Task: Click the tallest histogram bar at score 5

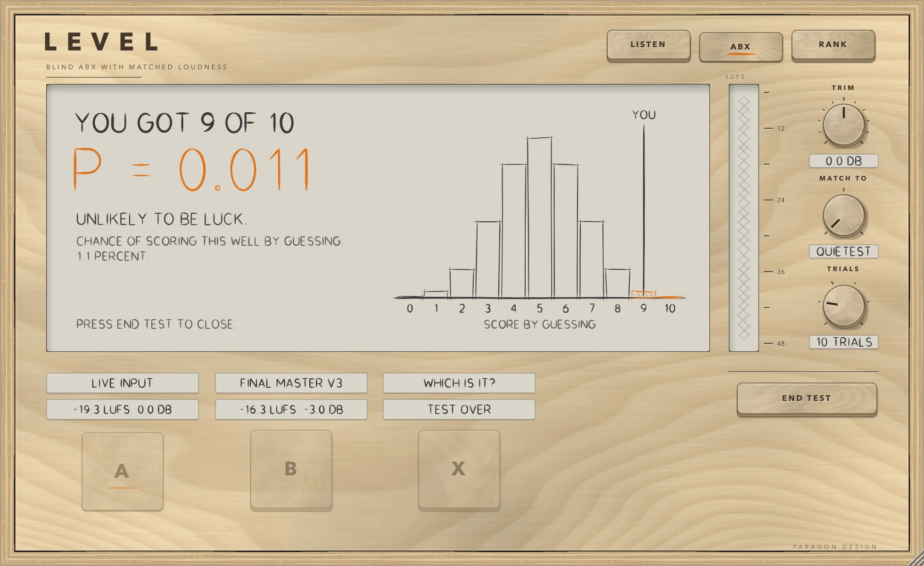Action: pos(540,217)
